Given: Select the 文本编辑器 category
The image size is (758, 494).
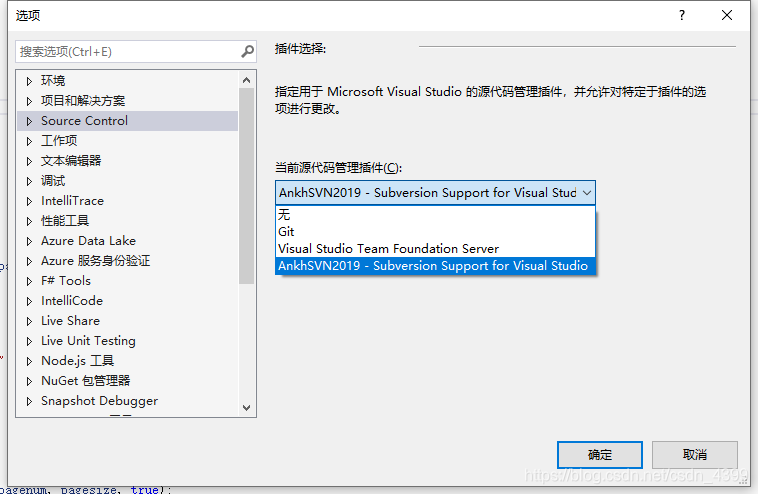Looking at the screenshot, I should [x=71, y=160].
